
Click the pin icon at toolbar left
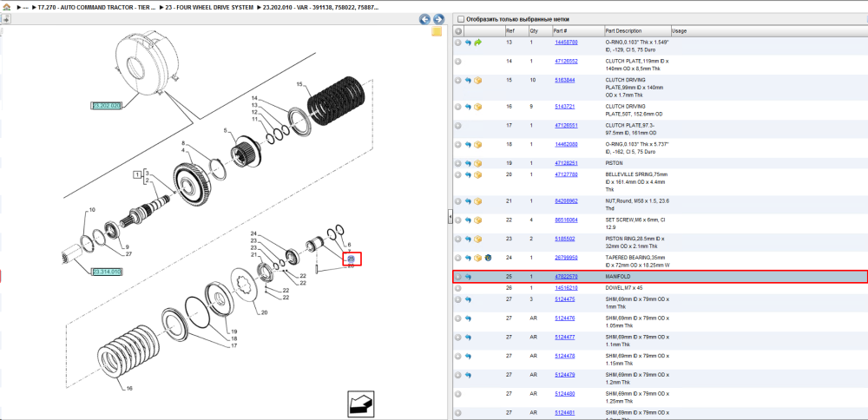(x=4, y=19)
